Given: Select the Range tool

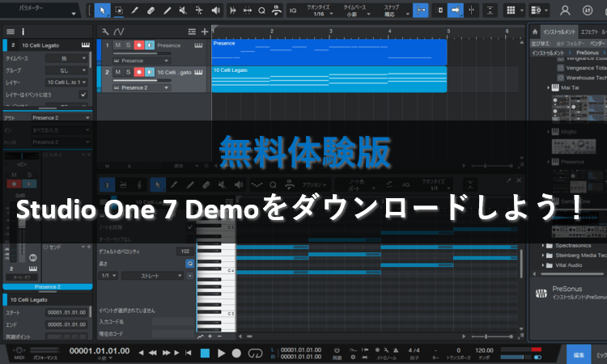Looking at the screenshot, I should [x=119, y=11].
